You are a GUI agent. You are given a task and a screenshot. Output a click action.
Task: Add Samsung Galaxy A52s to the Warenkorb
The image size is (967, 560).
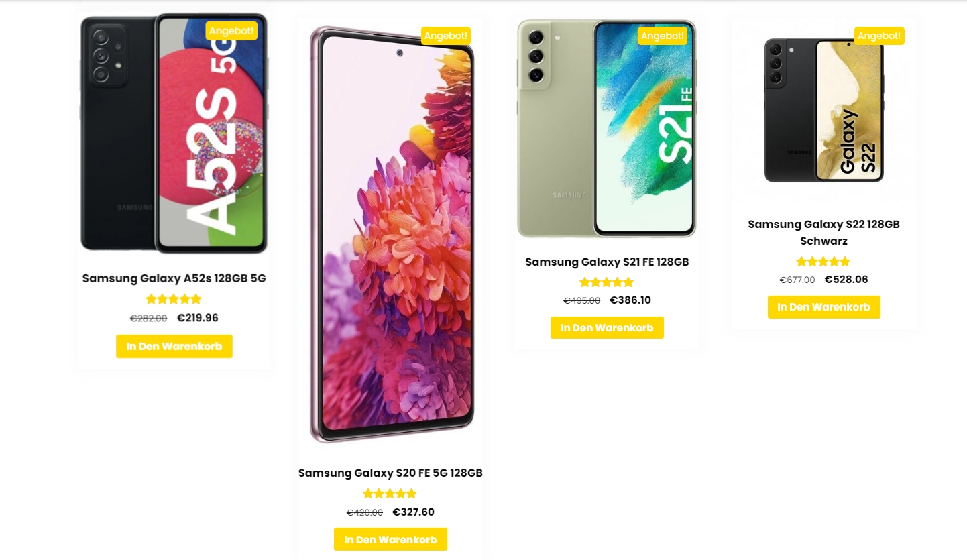(x=174, y=347)
